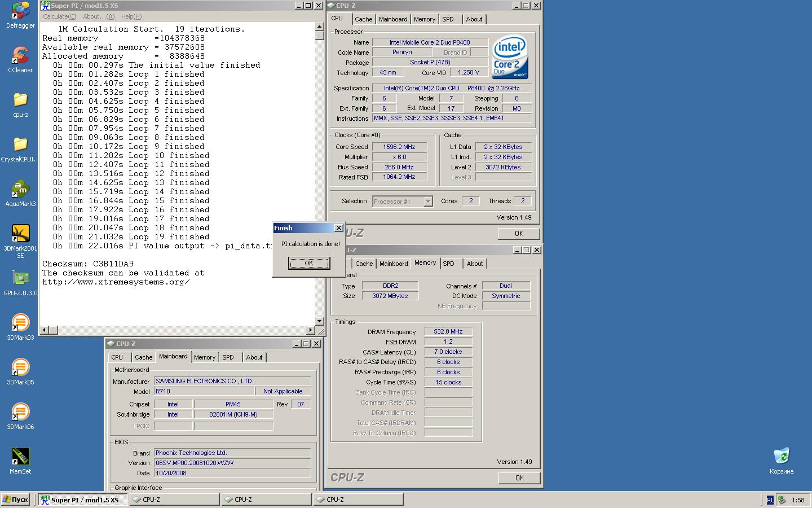812x508 pixels.
Task: Click the BIOS Version field value
Action: point(232,463)
